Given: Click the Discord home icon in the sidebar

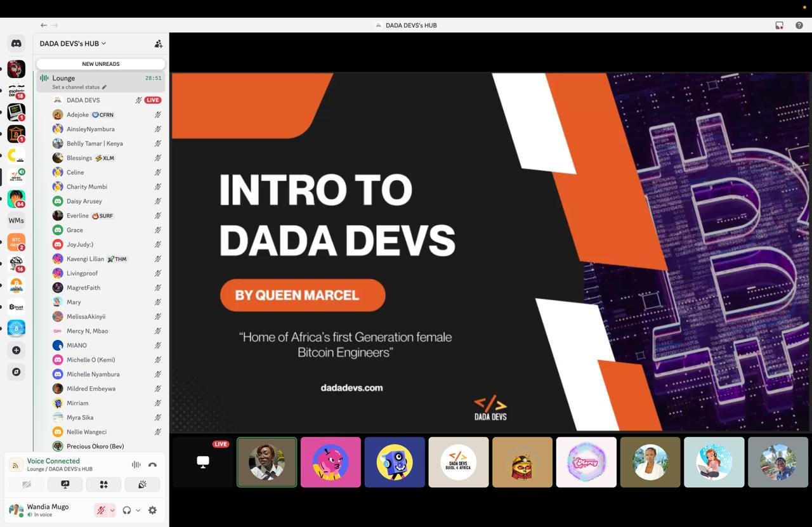Looking at the screenshot, I should pyautogui.click(x=16, y=43).
